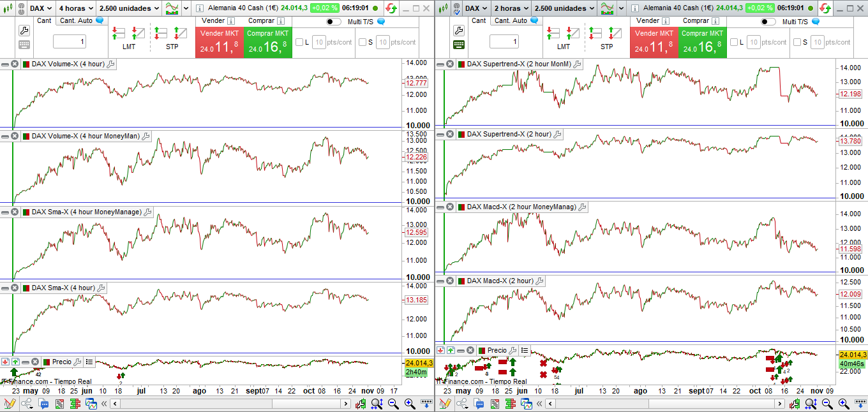The image size is (868, 412).
Task: Expand the 2.500 unidades dropdown in left chart
Action: tap(129, 8)
